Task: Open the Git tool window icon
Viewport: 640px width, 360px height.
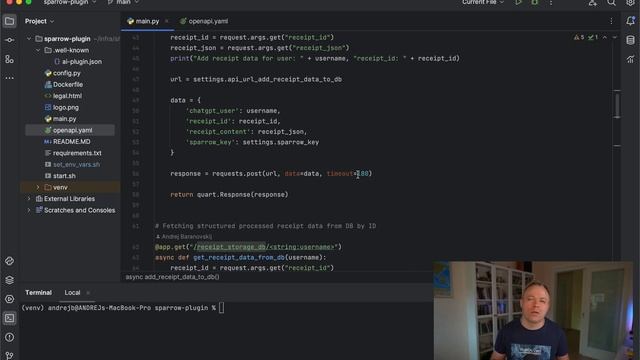Action: point(9,356)
